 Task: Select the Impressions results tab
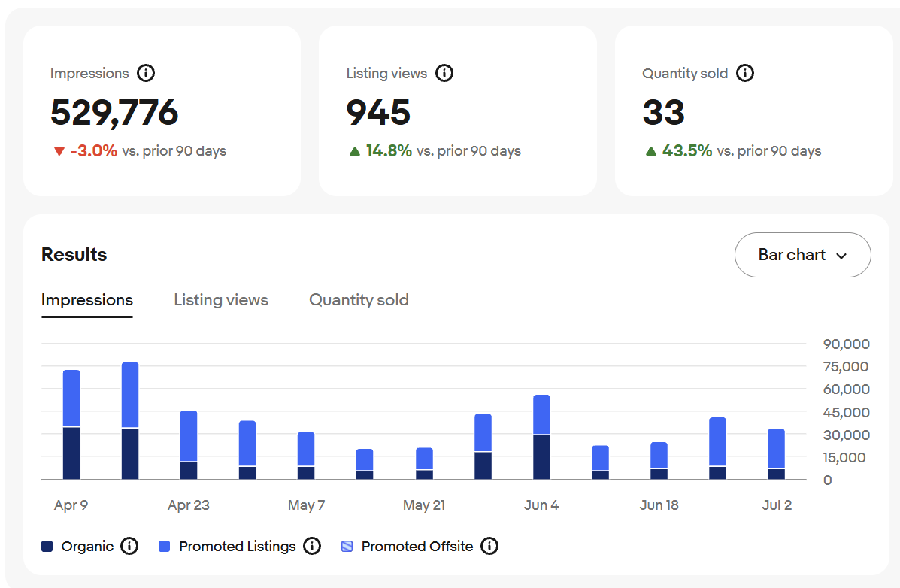[x=87, y=300]
